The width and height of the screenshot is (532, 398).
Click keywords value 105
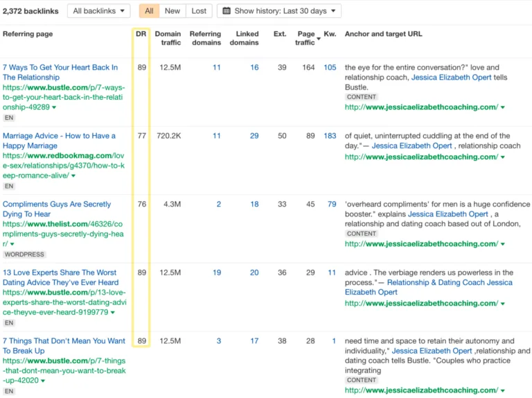[330, 67]
